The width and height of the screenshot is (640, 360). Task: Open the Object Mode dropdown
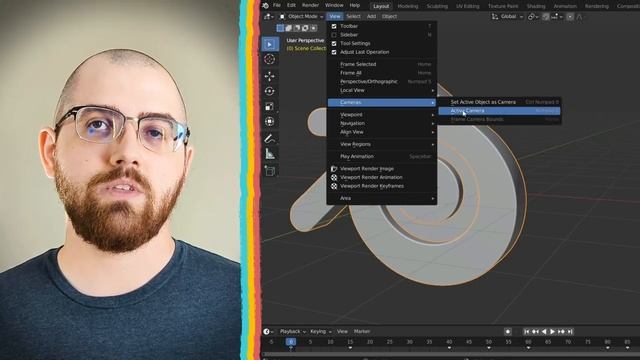click(302, 16)
